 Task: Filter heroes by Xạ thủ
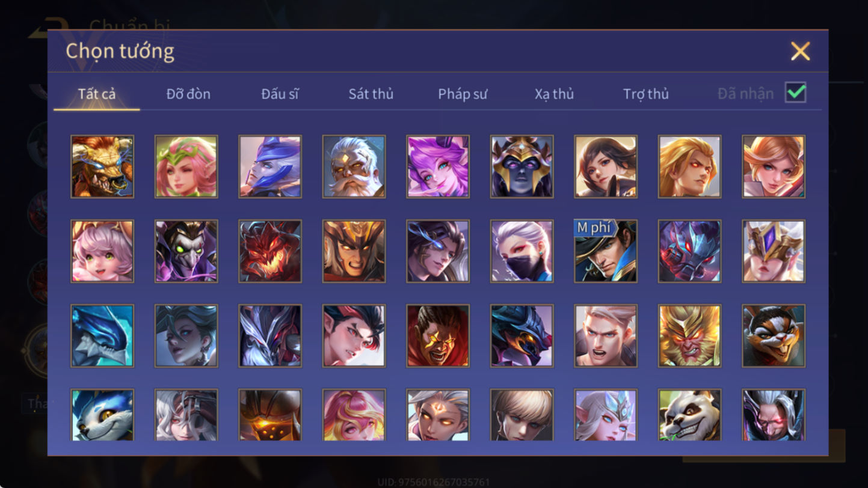(x=554, y=94)
